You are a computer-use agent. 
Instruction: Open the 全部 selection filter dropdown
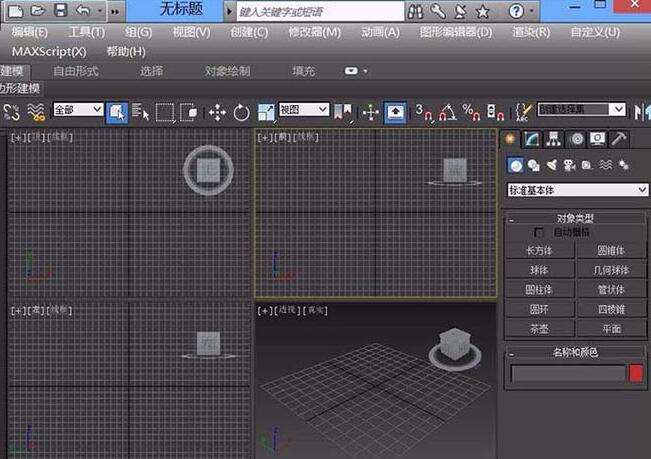click(78, 110)
